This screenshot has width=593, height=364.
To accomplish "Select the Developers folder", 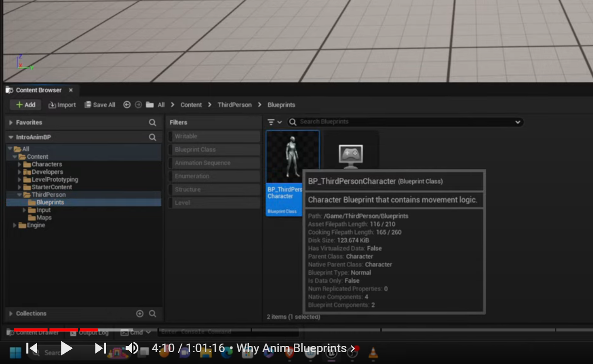I will point(47,172).
